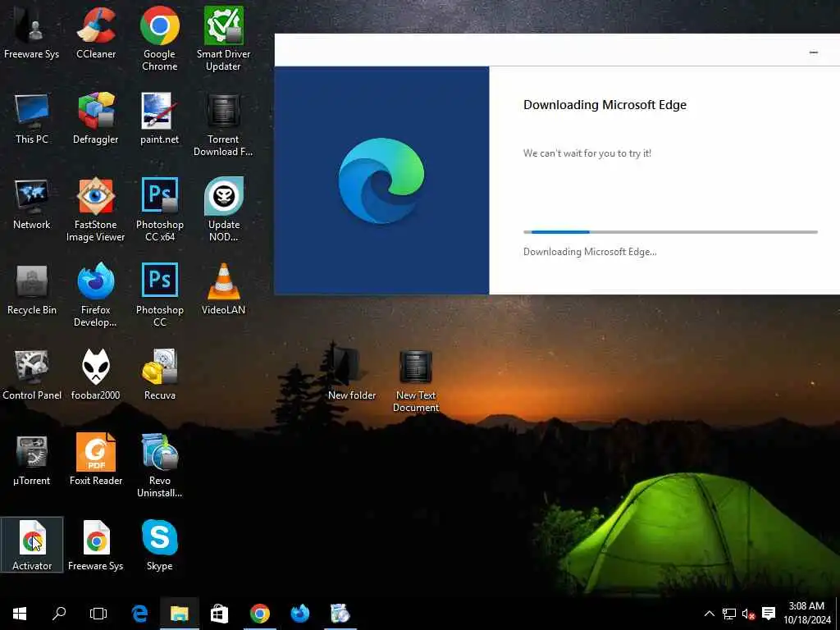Open the Action Center notifications
Screen dimensions: 840x630
coord(769,614)
